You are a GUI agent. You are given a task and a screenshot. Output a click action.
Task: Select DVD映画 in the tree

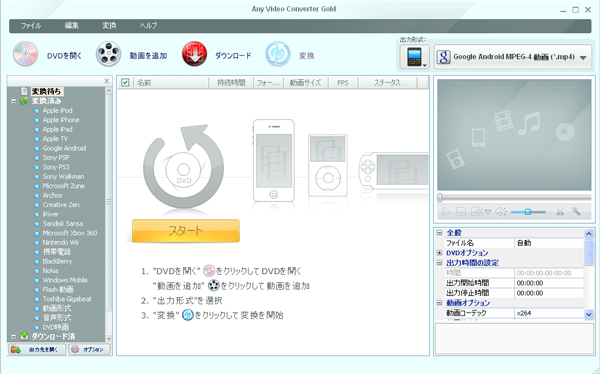tap(55, 327)
